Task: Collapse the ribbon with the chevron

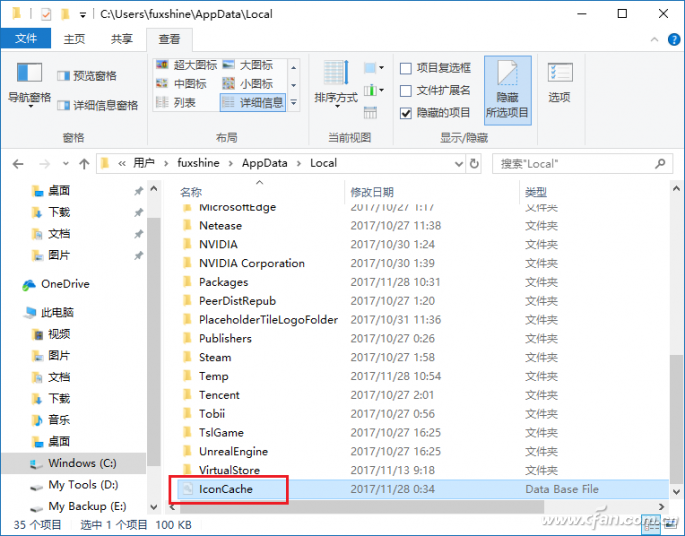Action: [x=654, y=40]
